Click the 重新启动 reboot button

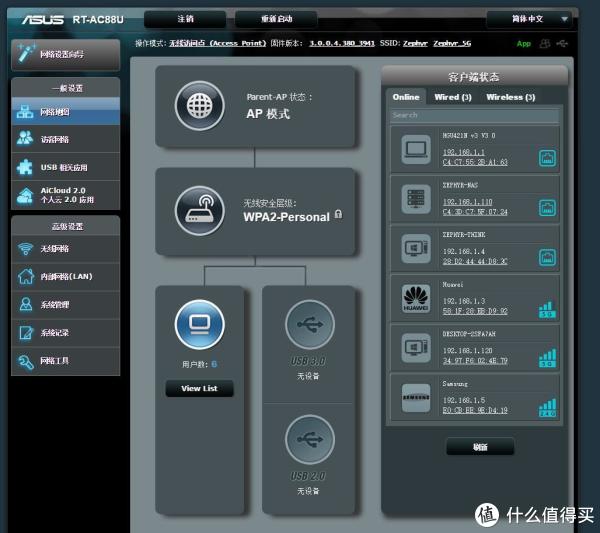pyautogui.click(x=276, y=19)
